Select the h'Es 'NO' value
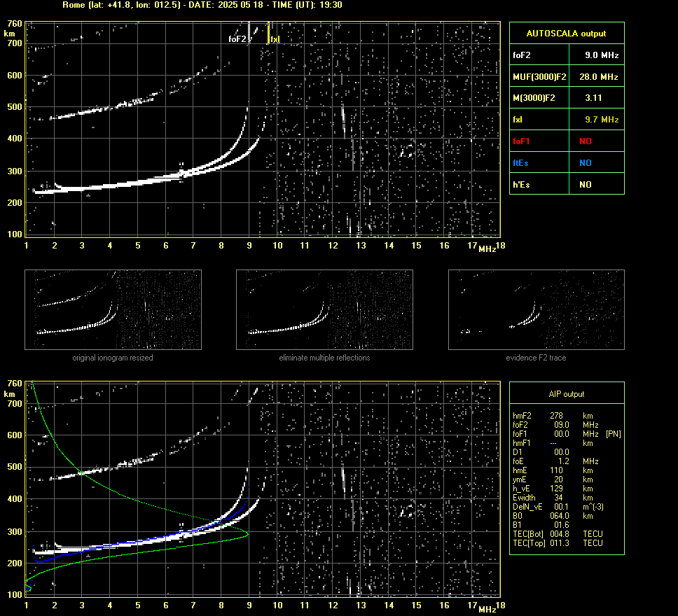This screenshot has height=616, width=678. point(586,185)
